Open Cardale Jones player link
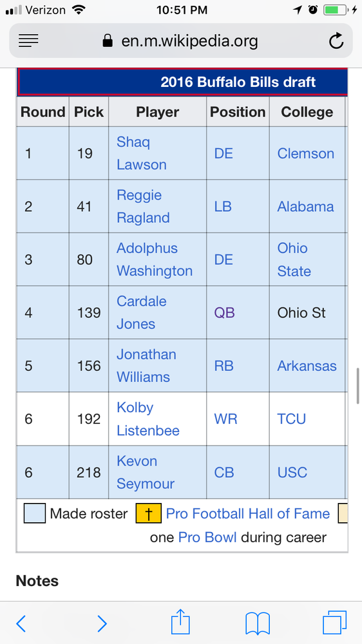 point(141,312)
